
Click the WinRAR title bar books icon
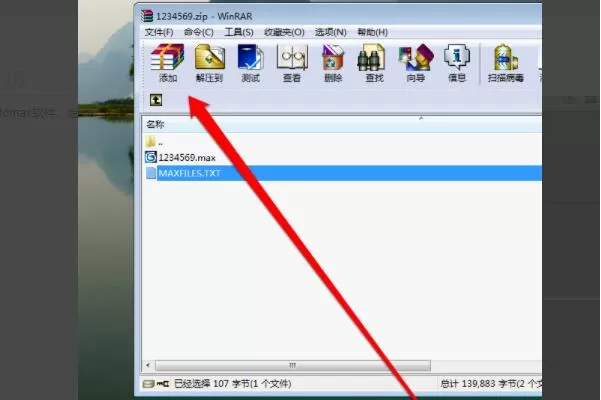coord(147,16)
